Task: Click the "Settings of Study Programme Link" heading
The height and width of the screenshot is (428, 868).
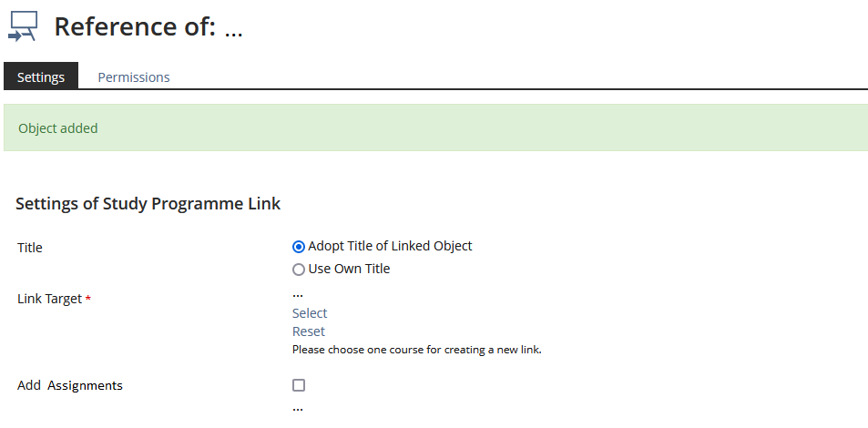Action: (148, 204)
